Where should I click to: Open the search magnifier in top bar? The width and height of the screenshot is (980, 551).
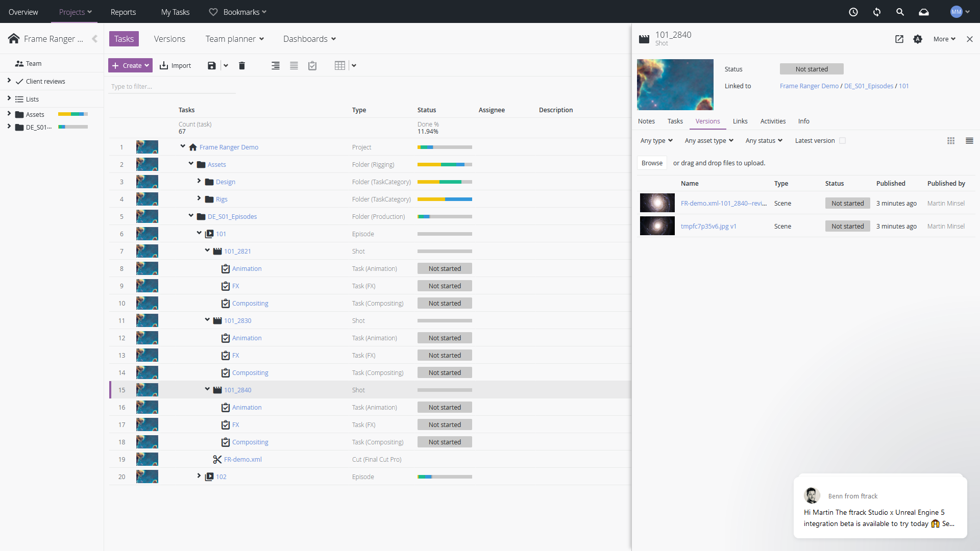click(x=900, y=12)
